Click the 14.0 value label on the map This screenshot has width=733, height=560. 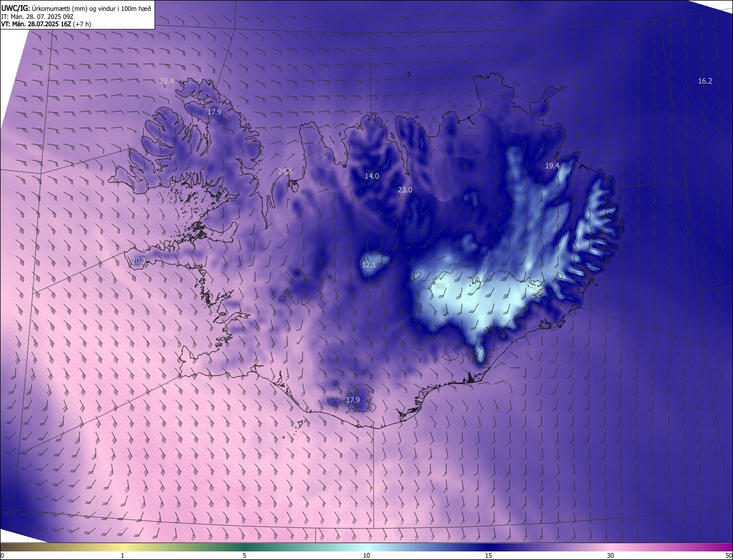[372, 176]
